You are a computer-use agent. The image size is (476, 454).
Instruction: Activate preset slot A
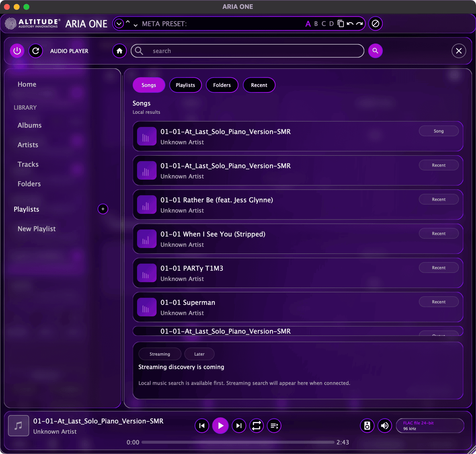(308, 24)
